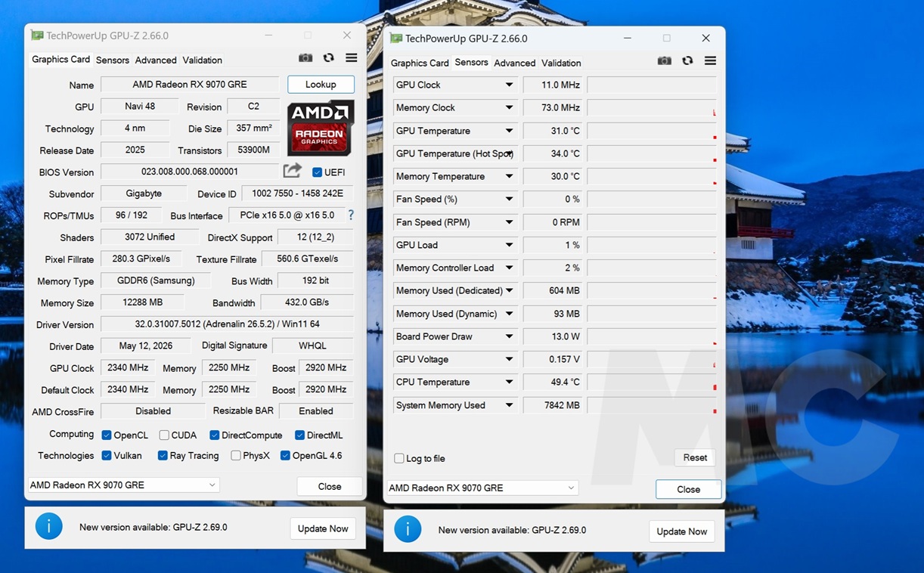The width and height of the screenshot is (924, 573).
Task: Toggle the Ray Tracing checkbox
Action: tap(163, 455)
